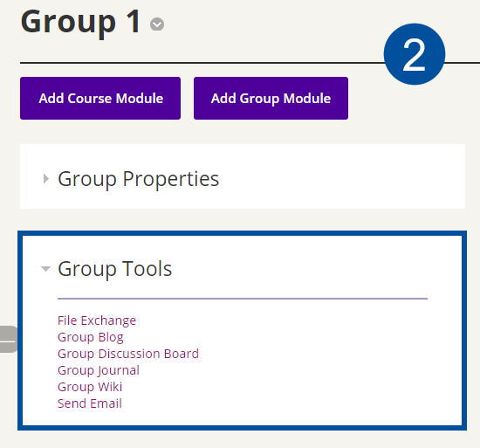Viewport: 480px width, 448px height.
Task: Select the Group Properties heading text
Action: 139,179
